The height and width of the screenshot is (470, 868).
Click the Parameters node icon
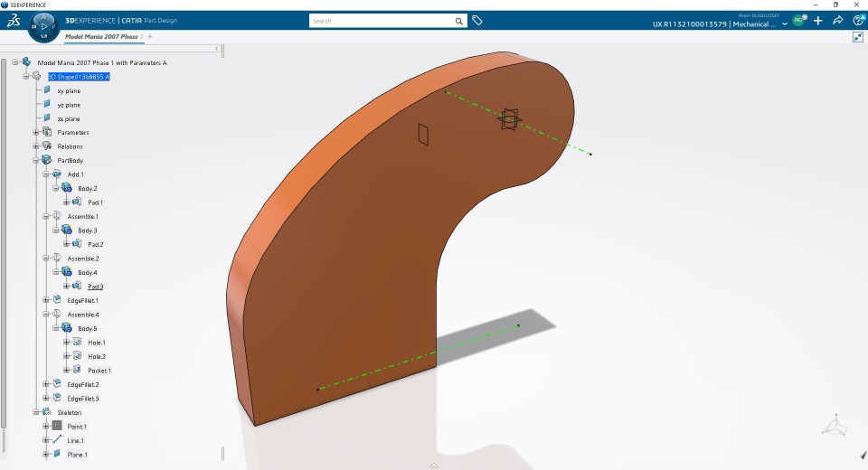[x=48, y=132]
